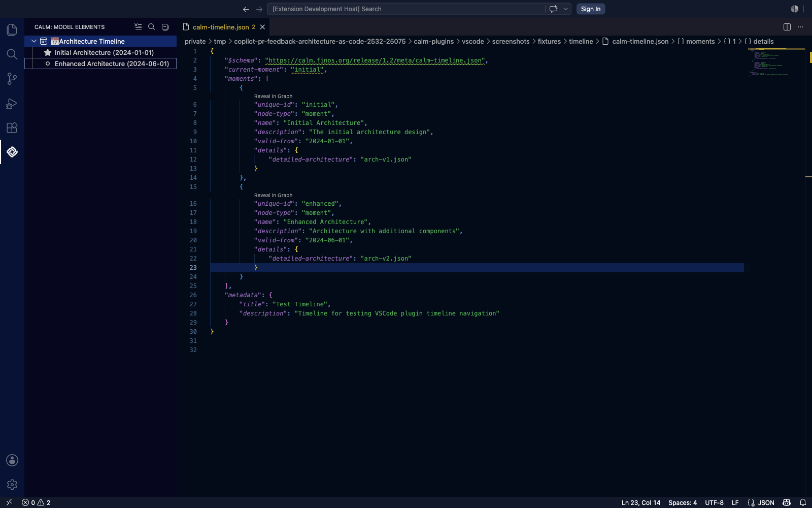812x508 pixels.
Task: Click the editor minimap
Action: [x=776, y=62]
